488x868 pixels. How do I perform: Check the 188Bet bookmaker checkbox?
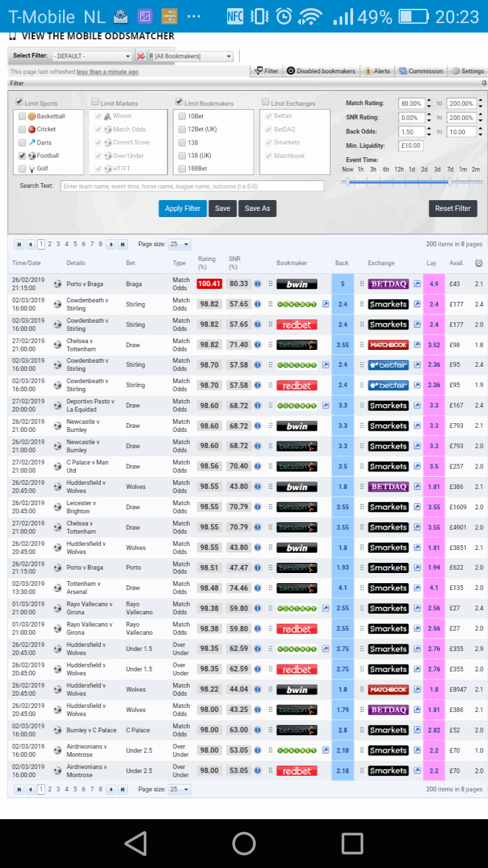point(182,168)
